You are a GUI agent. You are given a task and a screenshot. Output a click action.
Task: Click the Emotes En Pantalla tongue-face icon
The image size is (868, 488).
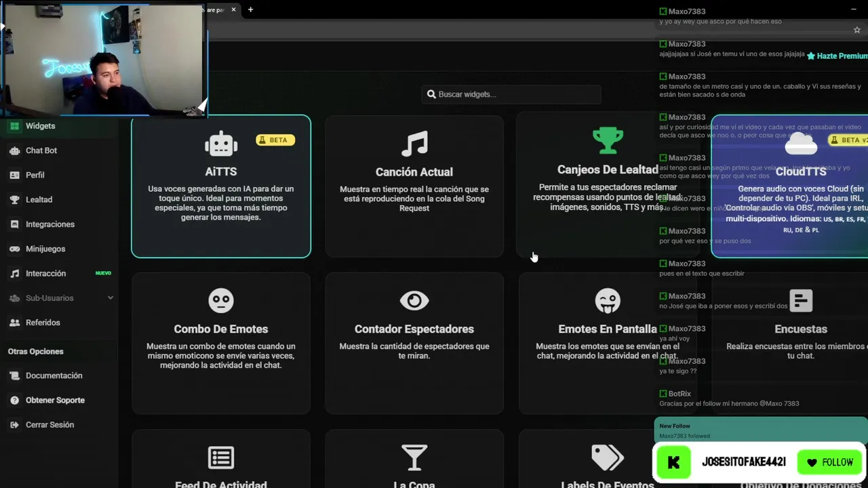click(608, 300)
